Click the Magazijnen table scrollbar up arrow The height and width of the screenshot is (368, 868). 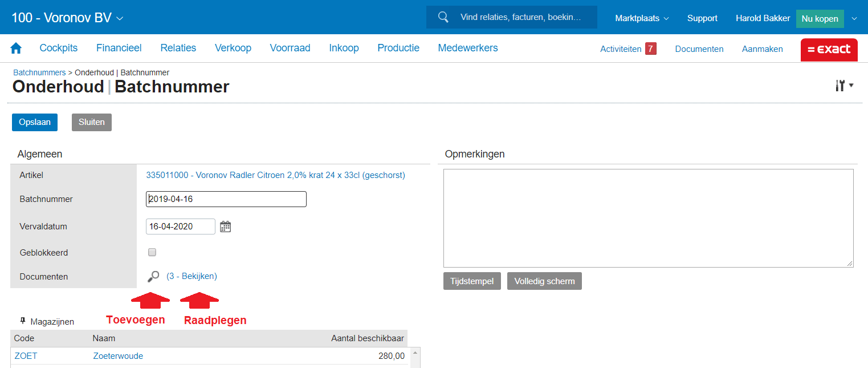tap(415, 353)
